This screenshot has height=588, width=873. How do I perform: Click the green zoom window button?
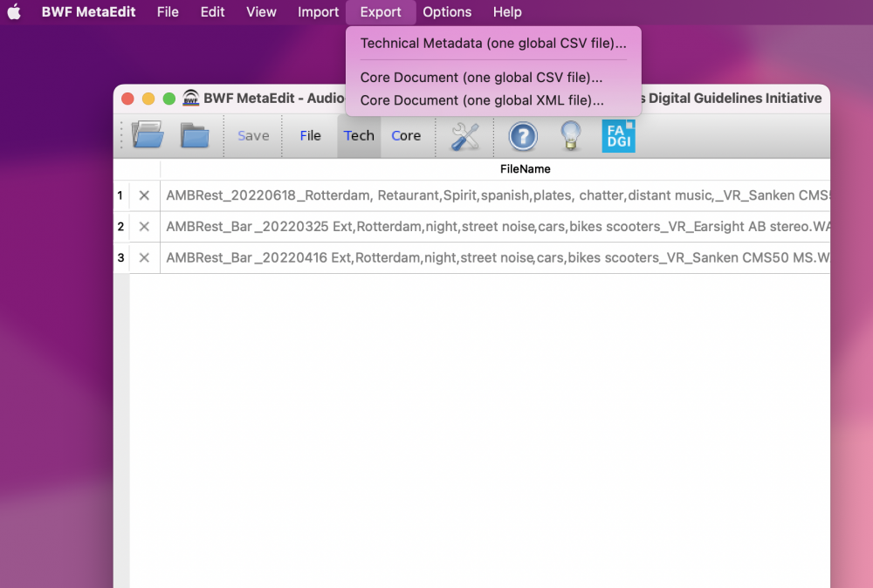click(x=168, y=99)
